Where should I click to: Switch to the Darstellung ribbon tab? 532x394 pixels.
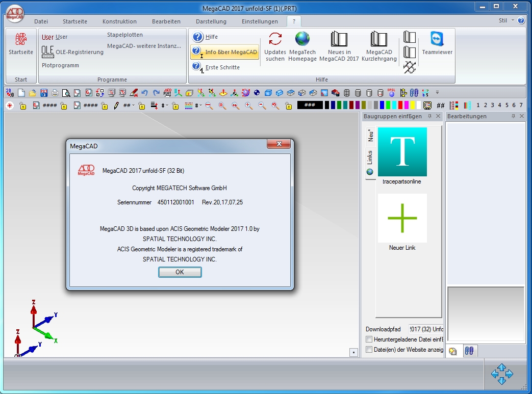click(211, 21)
